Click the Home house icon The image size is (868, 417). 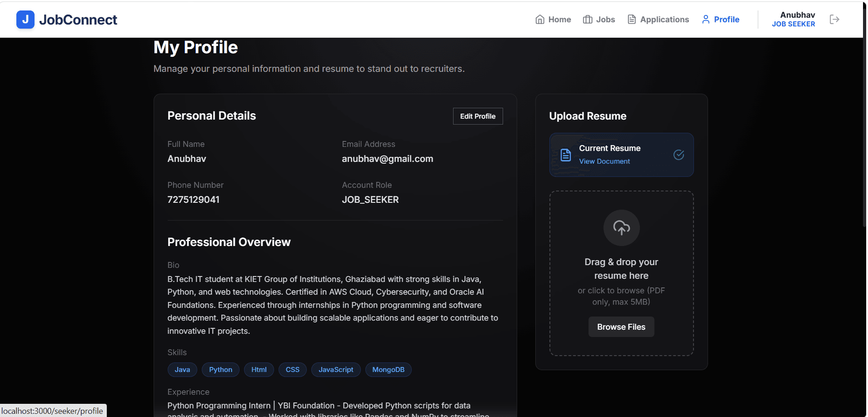point(540,20)
